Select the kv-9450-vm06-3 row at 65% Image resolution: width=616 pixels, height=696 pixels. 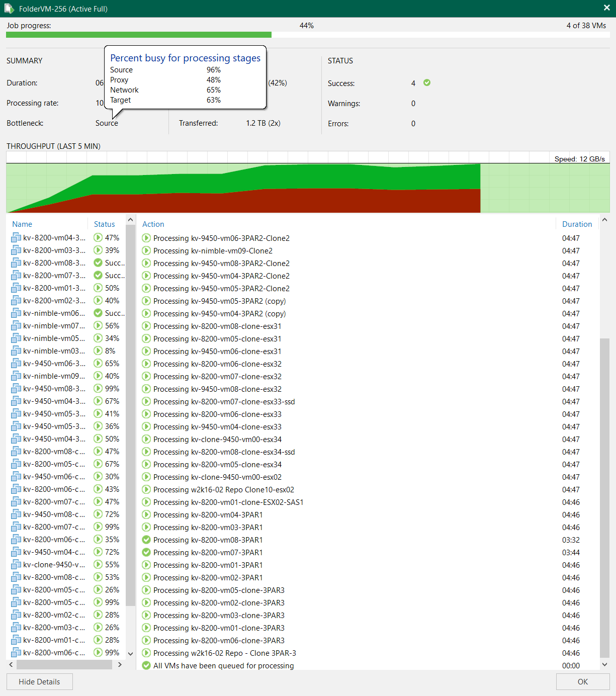coord(66,364)
